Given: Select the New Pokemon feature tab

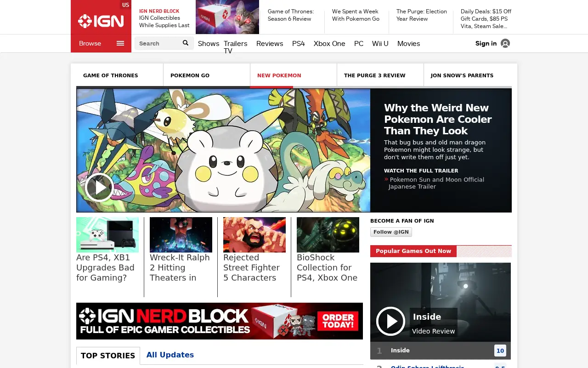Looking at the screenshot, I should pyautogui.click(x=294, y=75).
